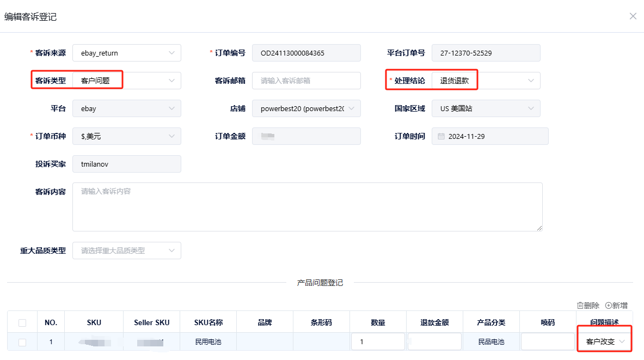
Task: Open the 客诉来源 dropdown showing ebay_return
Action: pyautogui.click(x=126, y=53)
